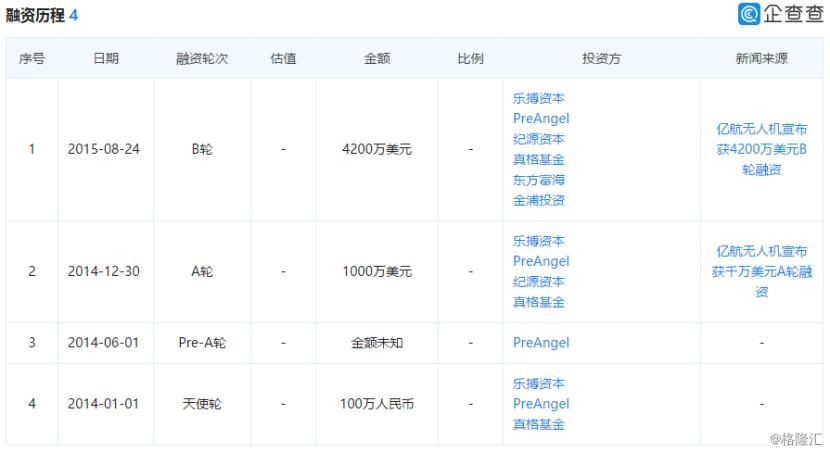Open 纪源资本 in the B轮 row

[539, 139]
